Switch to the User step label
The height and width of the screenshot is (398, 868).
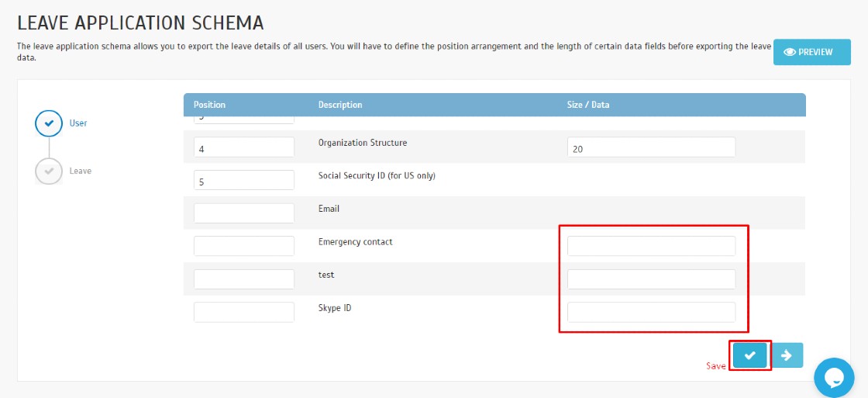[x=78, y=123]
